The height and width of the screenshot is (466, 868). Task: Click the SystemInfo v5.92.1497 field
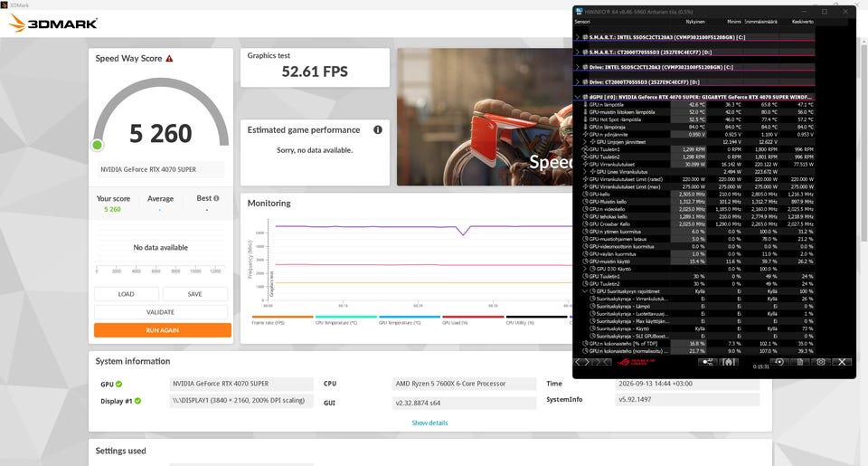[687, 399]
